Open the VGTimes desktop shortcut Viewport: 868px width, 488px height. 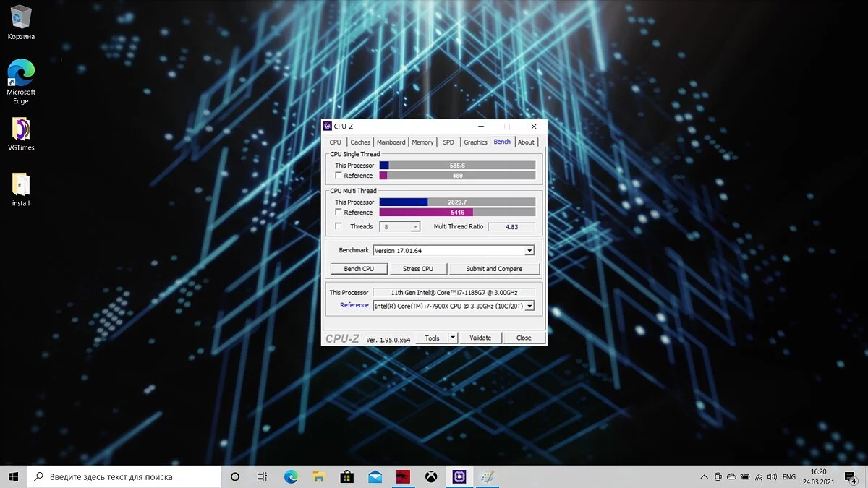pos(21,134)
